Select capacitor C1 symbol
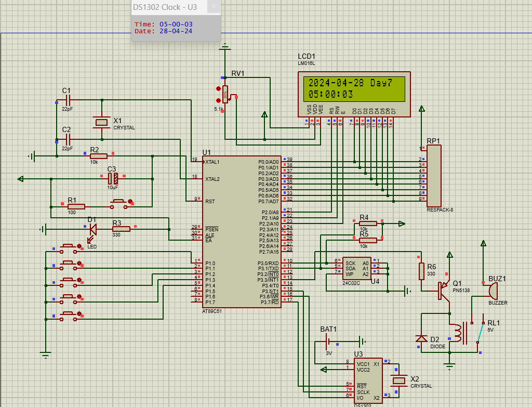This screenshot has height=407, width=532. (x=68, y=100)
